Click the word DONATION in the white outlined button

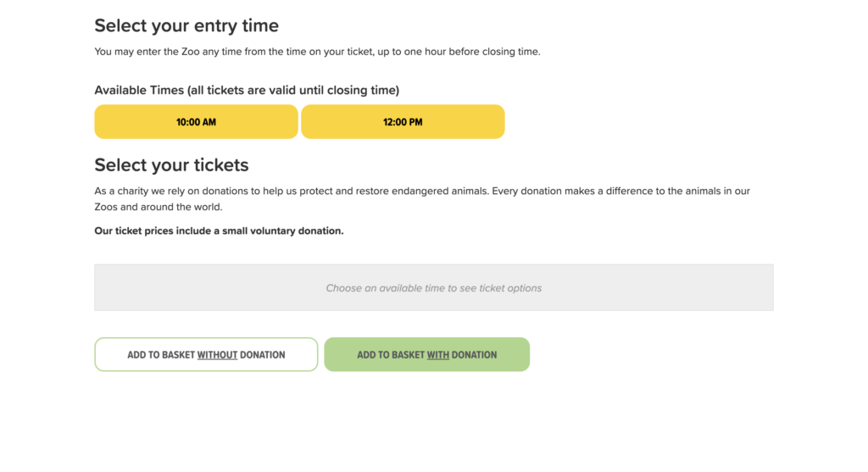(x=263, y=355)
